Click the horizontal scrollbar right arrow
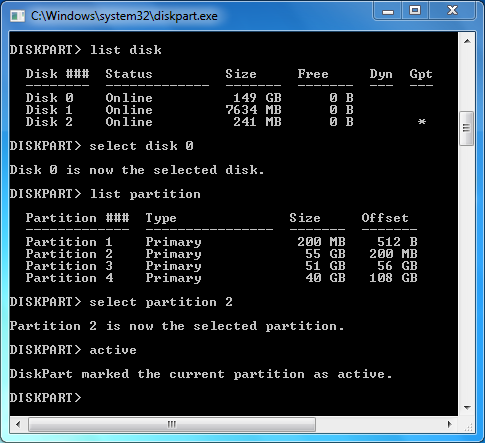This screenshot has height=443, width=485. pos(450,424)
